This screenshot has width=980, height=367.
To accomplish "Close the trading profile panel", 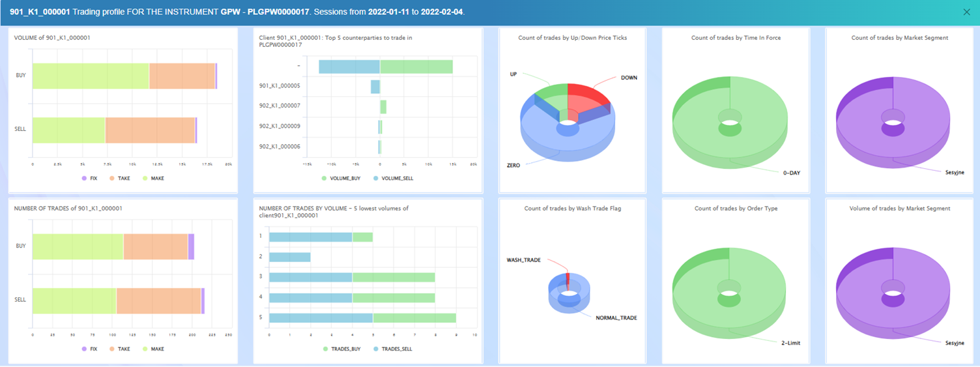I will (966, 12).
